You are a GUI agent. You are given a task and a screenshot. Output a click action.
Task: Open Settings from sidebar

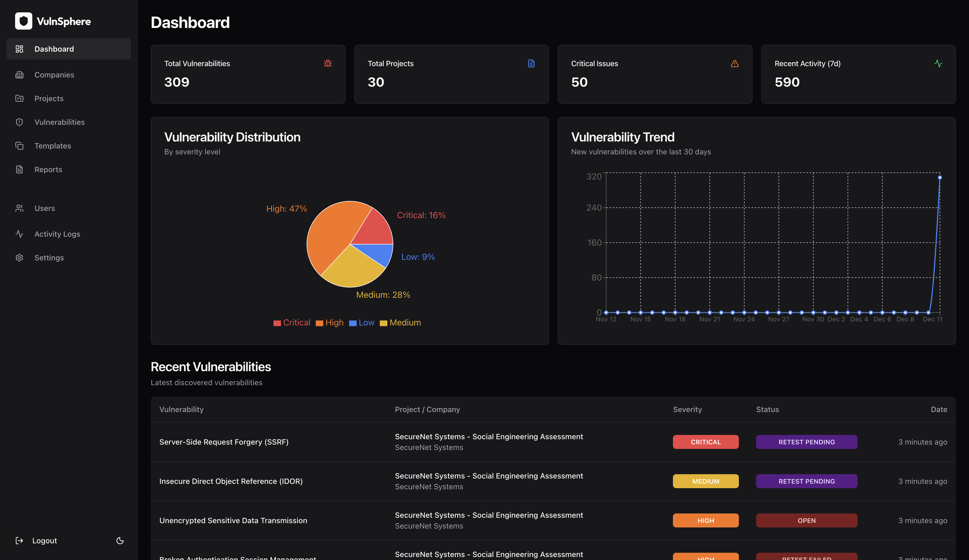(x=68, y=258)
